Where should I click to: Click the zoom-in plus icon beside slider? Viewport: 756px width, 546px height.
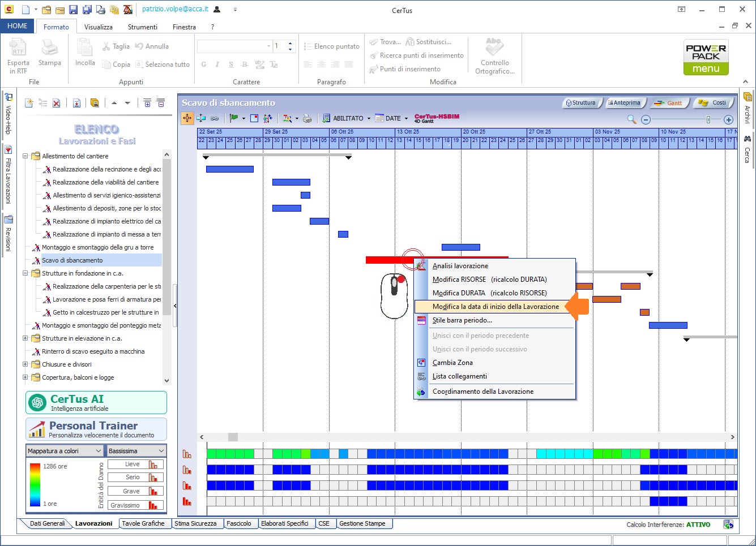click(729, 119)
